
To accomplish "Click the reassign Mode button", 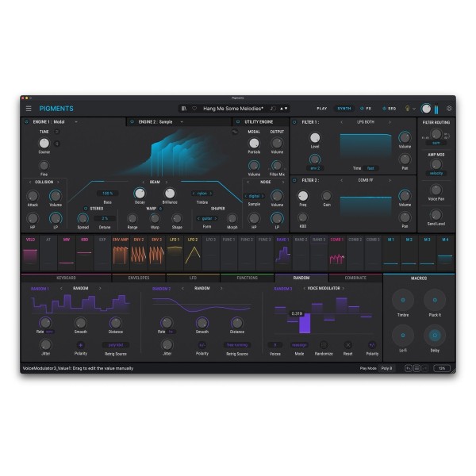I will [299, 345].
